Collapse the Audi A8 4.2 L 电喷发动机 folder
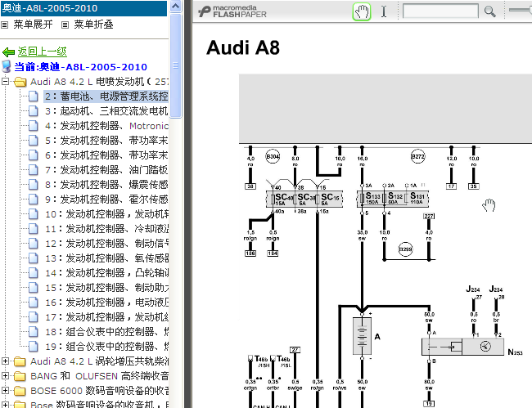Image resolution: width=532 pixels, height=408 pixels. click(x=5, y=81)
